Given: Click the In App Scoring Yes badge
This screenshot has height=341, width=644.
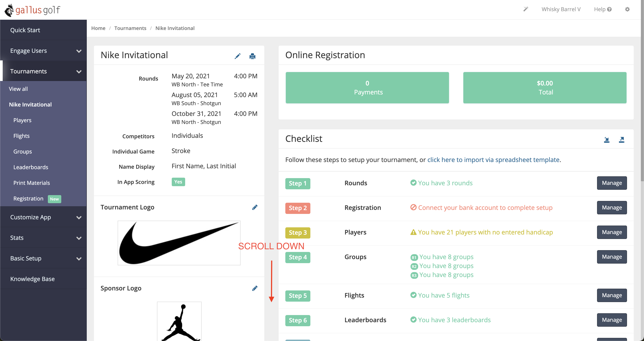Looking at the screenshot, I should 178,182.
